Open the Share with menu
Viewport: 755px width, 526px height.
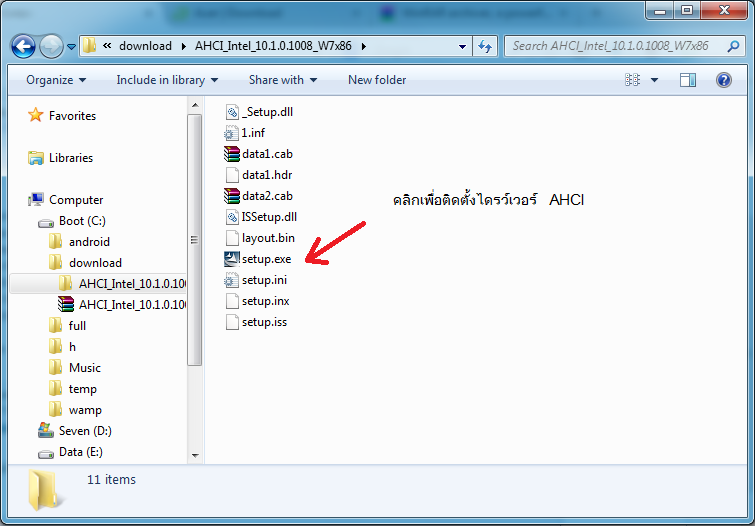point(282,80)
